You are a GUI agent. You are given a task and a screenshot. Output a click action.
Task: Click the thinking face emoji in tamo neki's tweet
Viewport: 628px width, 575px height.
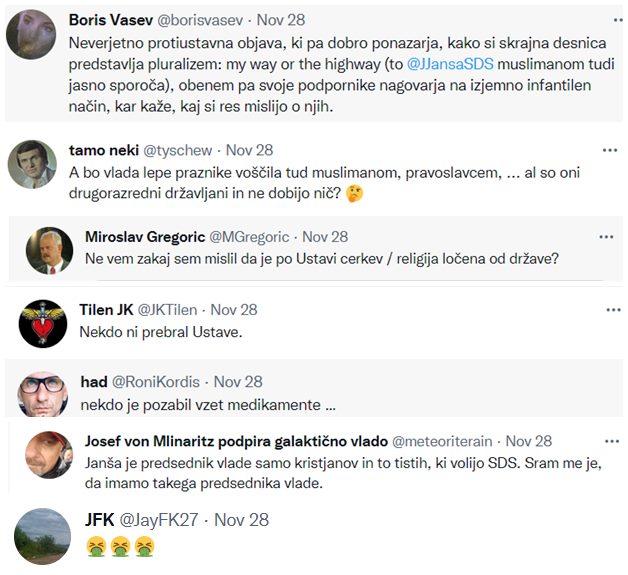pos(355,193)
